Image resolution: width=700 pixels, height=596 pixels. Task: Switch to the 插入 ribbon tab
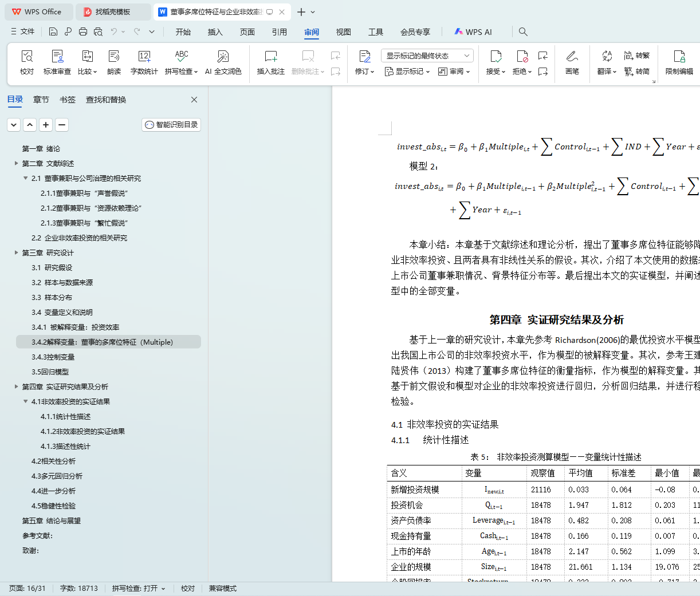pos(215,32)
